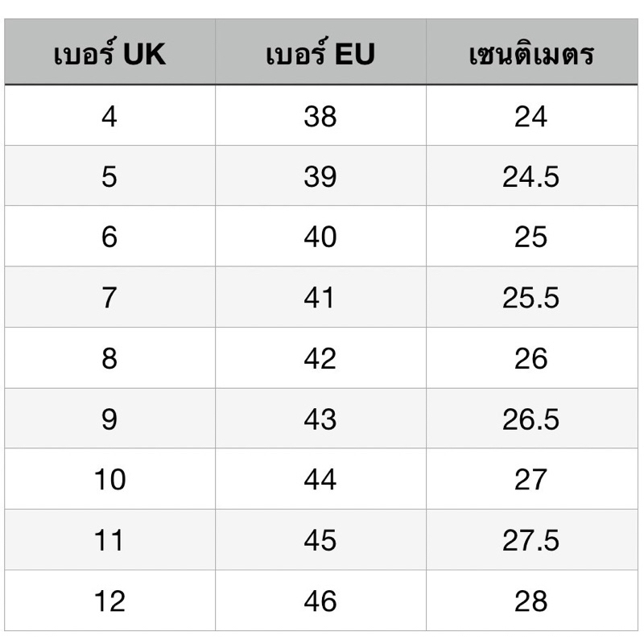Select UK size 12 cell
Screen dimensions: 644x644
109,600
